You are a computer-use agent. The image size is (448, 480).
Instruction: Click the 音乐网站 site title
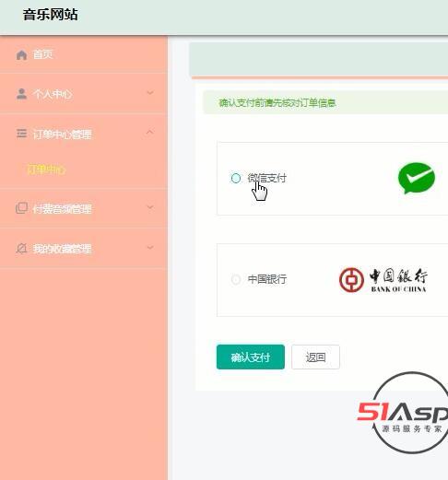point(50,15)
